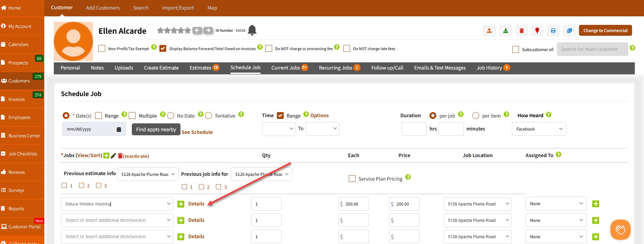Viewport: 644px width, 244px height.
Task: Open Import/Export in top menu
Action: pos(178,8)
